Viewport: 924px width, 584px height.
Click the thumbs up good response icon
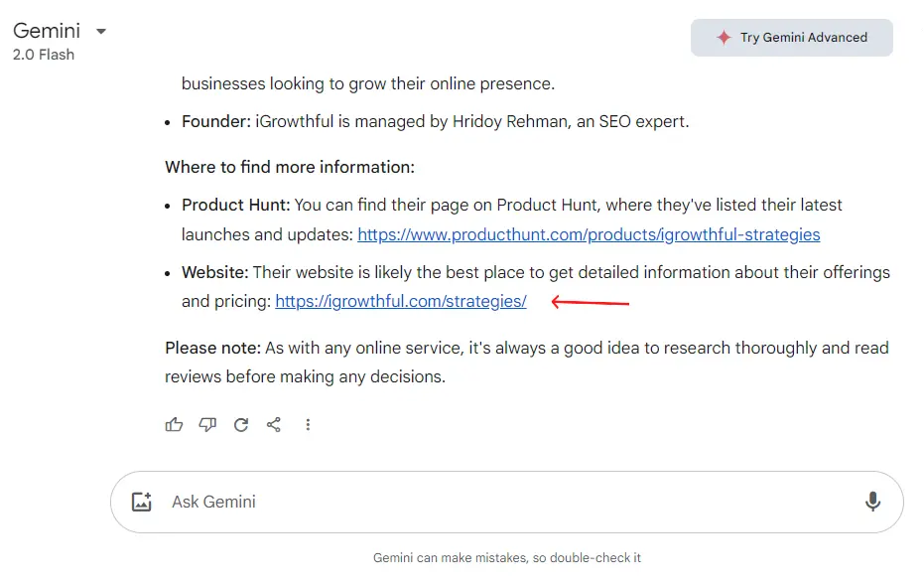click(x=174, y=425)
